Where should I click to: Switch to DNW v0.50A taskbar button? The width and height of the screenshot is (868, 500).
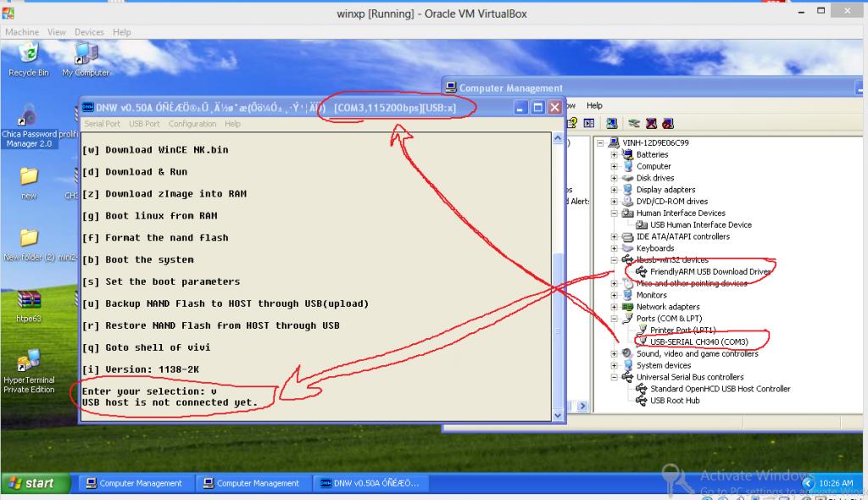(x=370, y=483)
